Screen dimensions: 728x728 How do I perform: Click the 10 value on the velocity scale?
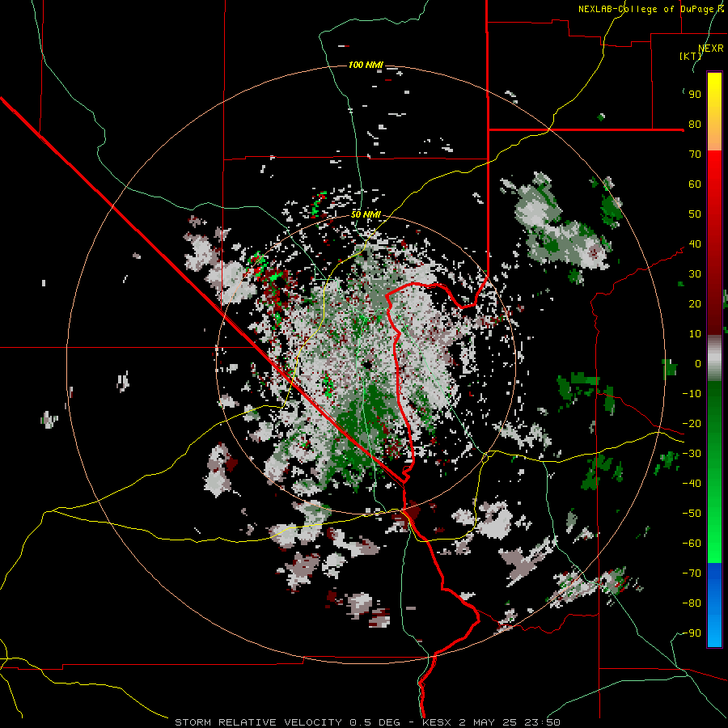coord(695,334)
